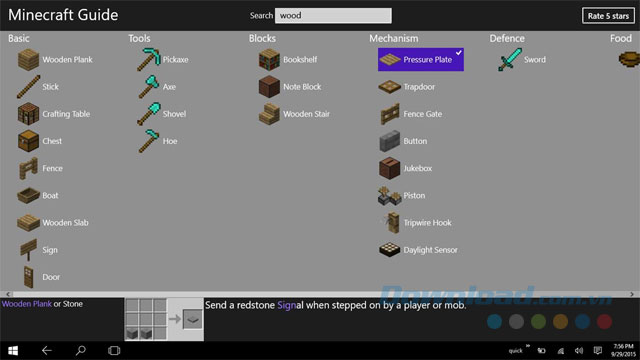
Task: Click into the Search field containing wood
Action: pos(333,16)
